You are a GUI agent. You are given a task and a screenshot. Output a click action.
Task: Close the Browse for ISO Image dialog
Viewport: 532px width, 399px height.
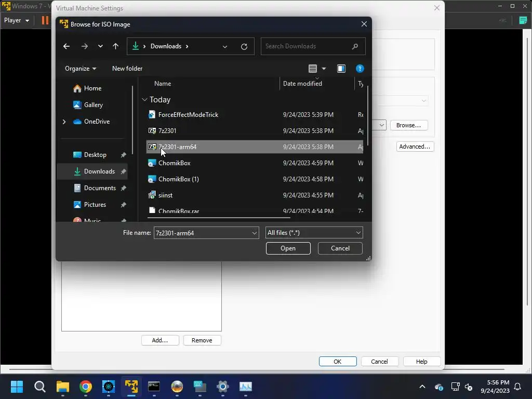point(364,24)
